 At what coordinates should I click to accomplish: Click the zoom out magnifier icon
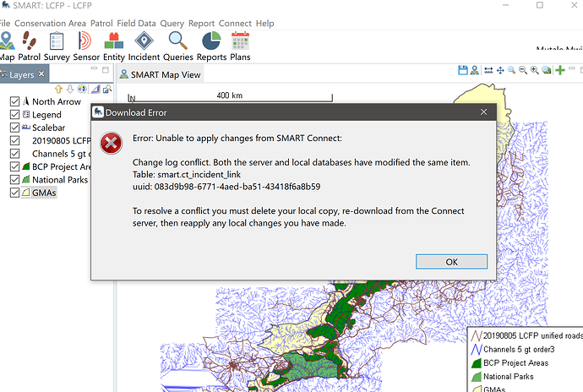point(523,70)
